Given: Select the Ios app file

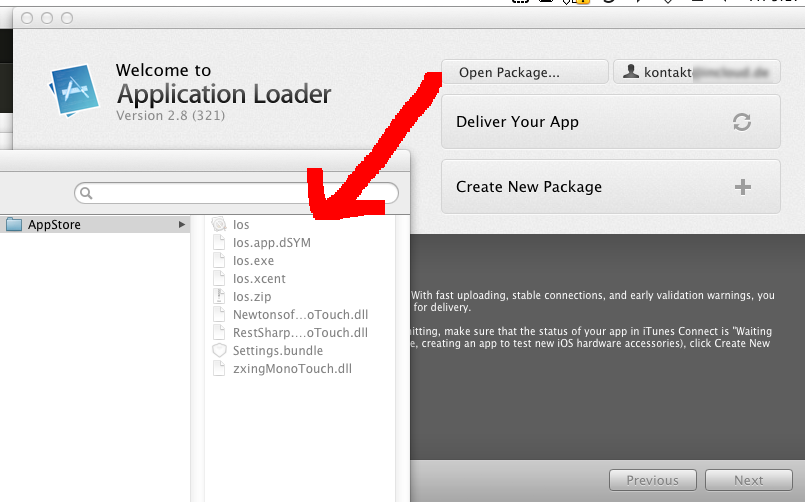Looking at the screenshot, I should tap(240, 225).
